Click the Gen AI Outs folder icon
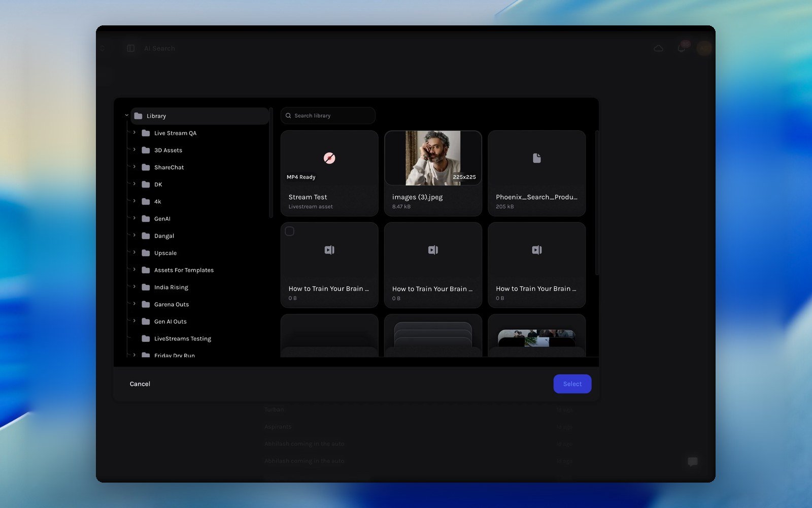Image resolution: width=812 pixels, height=508 pixels. (146, 322)
